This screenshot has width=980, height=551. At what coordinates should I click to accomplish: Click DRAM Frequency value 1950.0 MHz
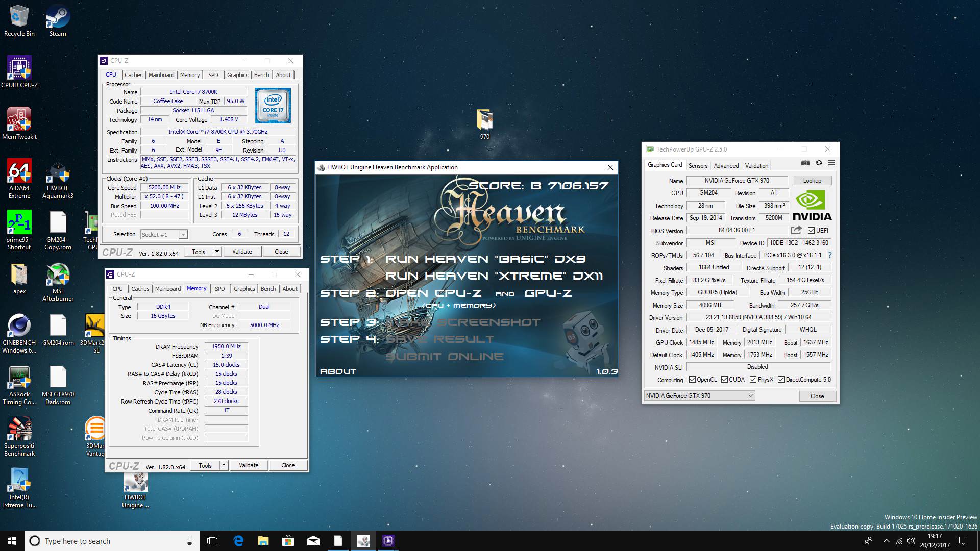coord(226,346)
